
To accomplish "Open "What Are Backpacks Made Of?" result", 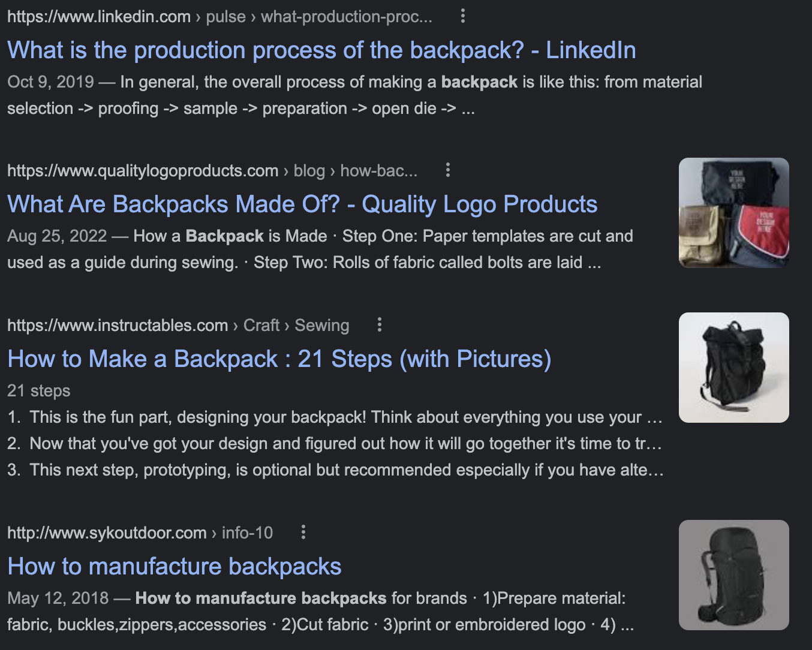I will pyautogui.click(x=302, y=204).
